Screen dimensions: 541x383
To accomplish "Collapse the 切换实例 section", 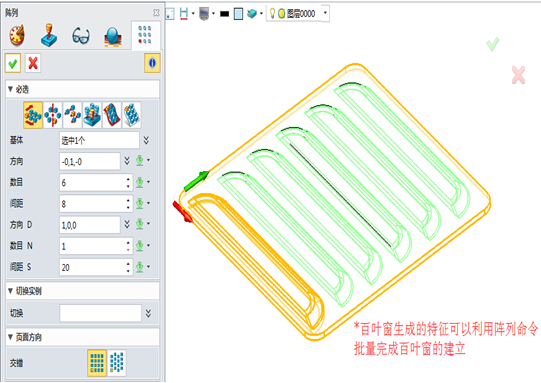I will pyautogui.click(x=11, y=291).
